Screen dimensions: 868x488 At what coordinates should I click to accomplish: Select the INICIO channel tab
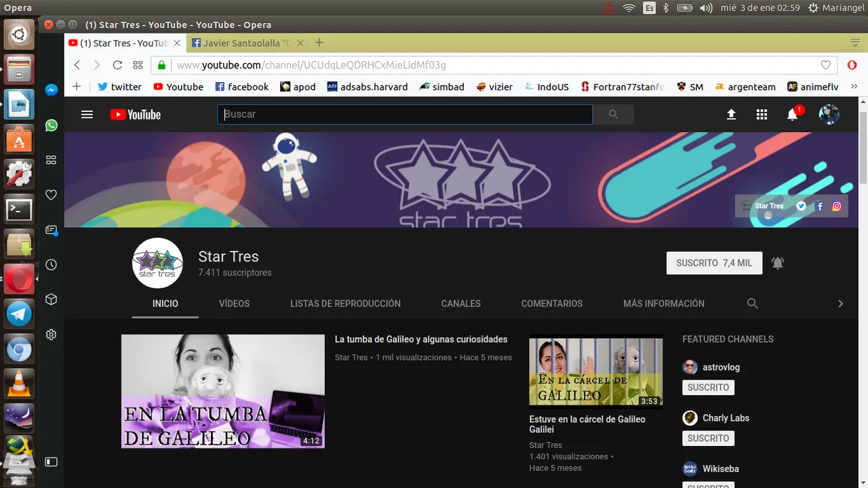tap(165, 304)
